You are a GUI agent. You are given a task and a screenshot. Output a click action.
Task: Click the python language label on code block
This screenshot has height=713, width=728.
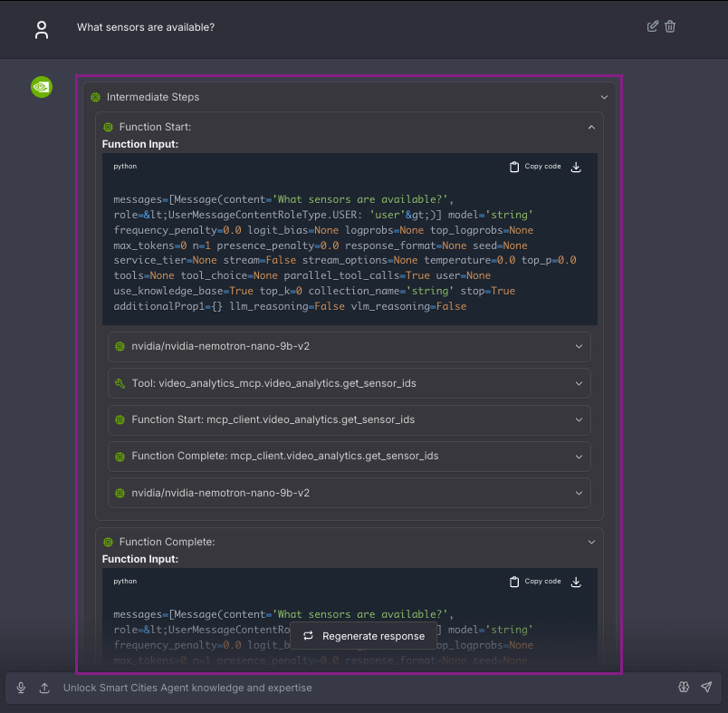pos(124,167)
